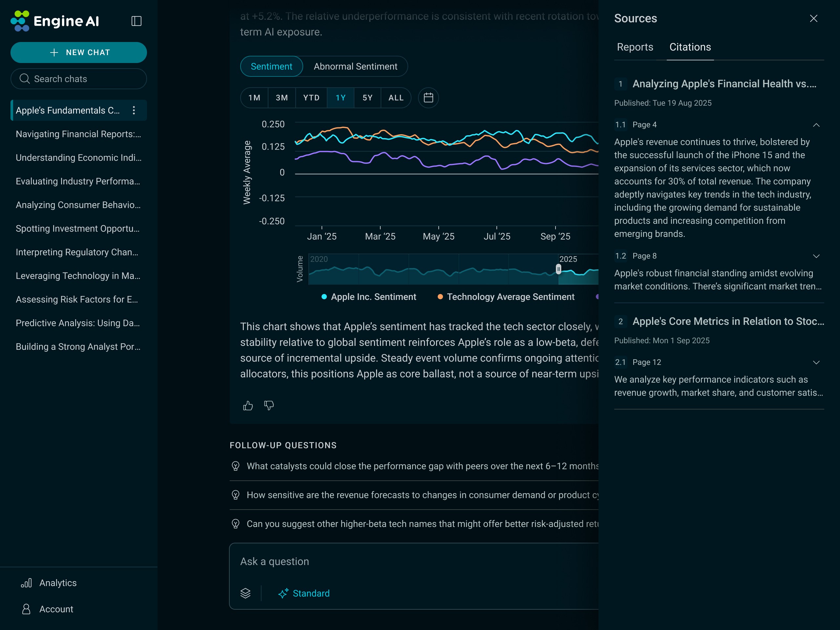Click the thumbs up feedback icon
Viewport: 840px width, 630px height.
[x=248, y=406]
